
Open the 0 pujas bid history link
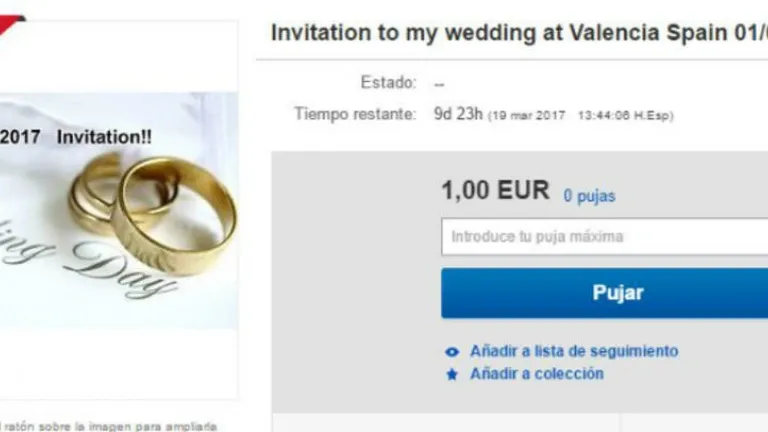(589, 196)
